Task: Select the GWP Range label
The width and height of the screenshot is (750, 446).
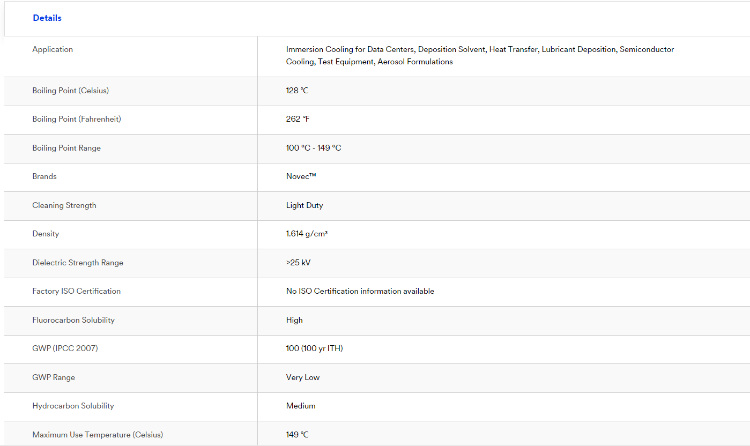Action: (53, 377)
